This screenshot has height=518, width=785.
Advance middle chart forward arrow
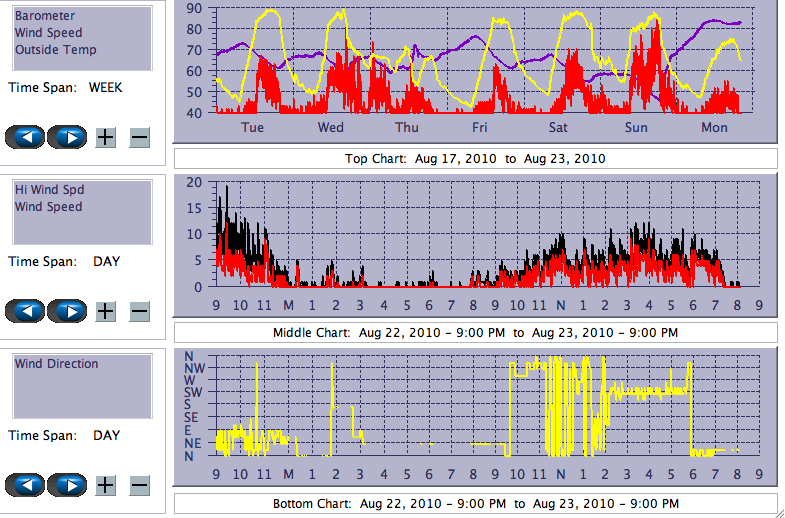coord(67,311)
